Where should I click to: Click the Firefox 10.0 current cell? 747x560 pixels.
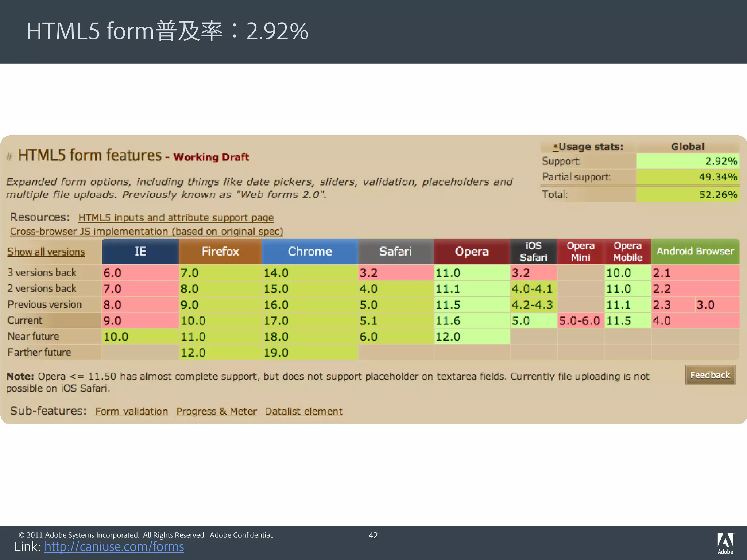coord(220,320)
